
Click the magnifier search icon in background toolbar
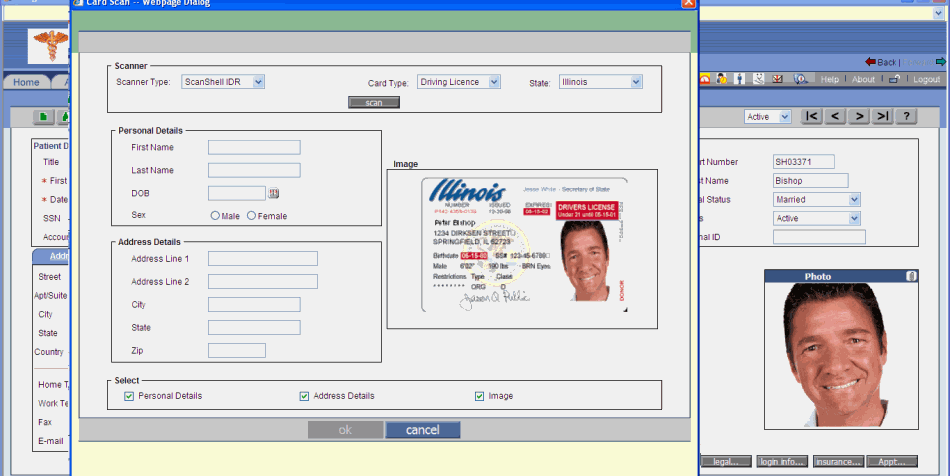tap(800, 79)
